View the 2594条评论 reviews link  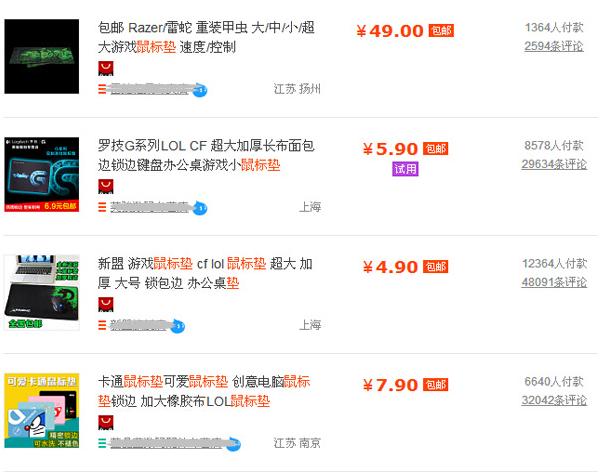pos(554,46)
